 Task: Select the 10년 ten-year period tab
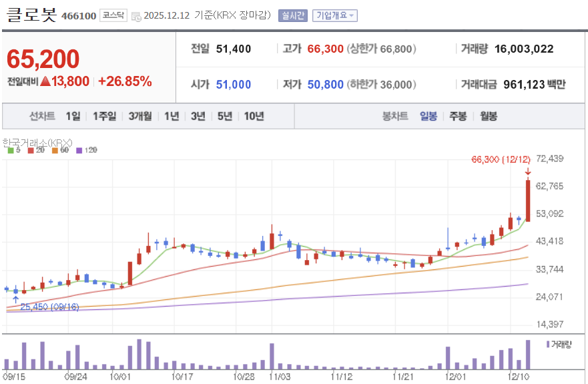(254, 115)
